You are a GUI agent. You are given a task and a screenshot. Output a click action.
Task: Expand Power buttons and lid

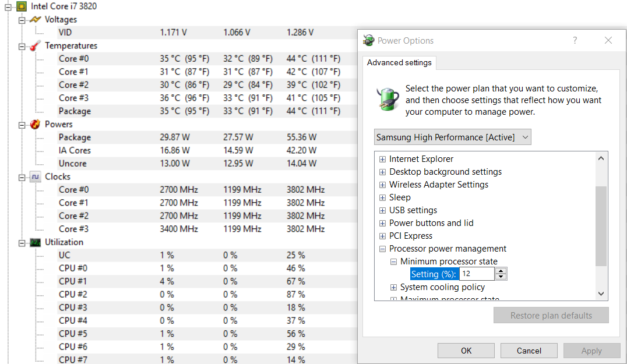[382, 223]
